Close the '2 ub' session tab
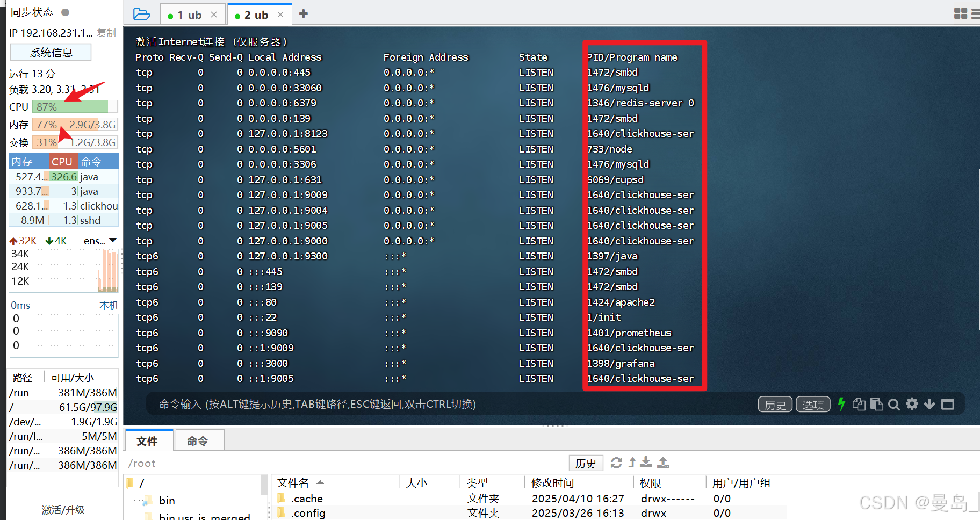The height and width of the screenshot is (520, 980). tap(280, 15)
